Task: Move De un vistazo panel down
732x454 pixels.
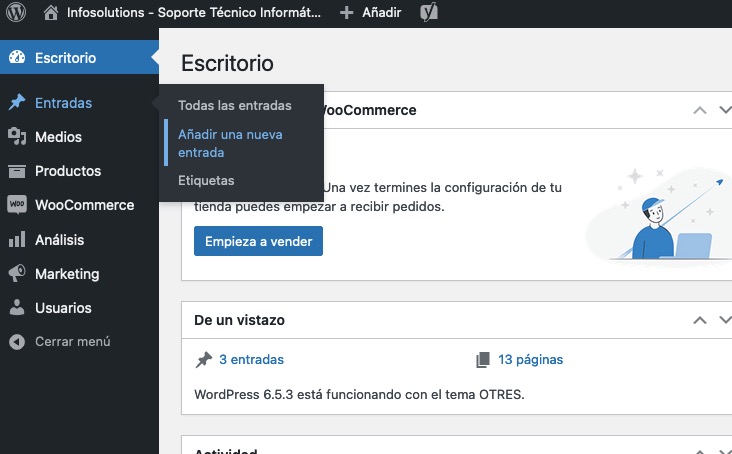Action: [725, 320]
